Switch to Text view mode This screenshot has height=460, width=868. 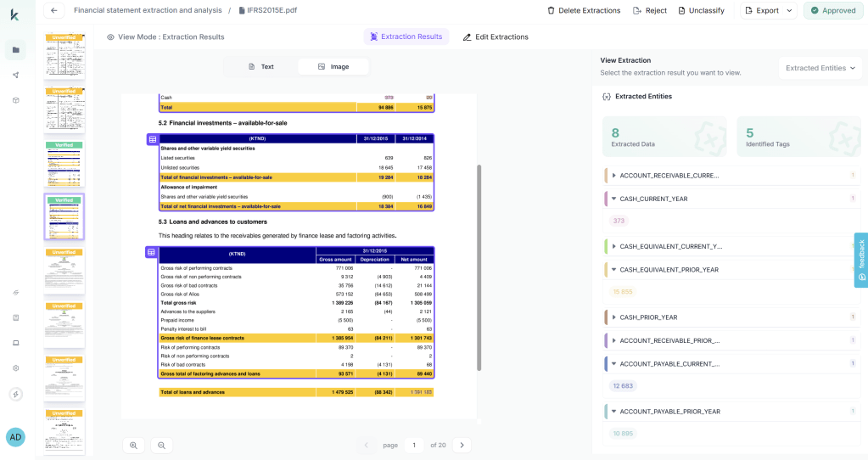click(x=260, y=66)
